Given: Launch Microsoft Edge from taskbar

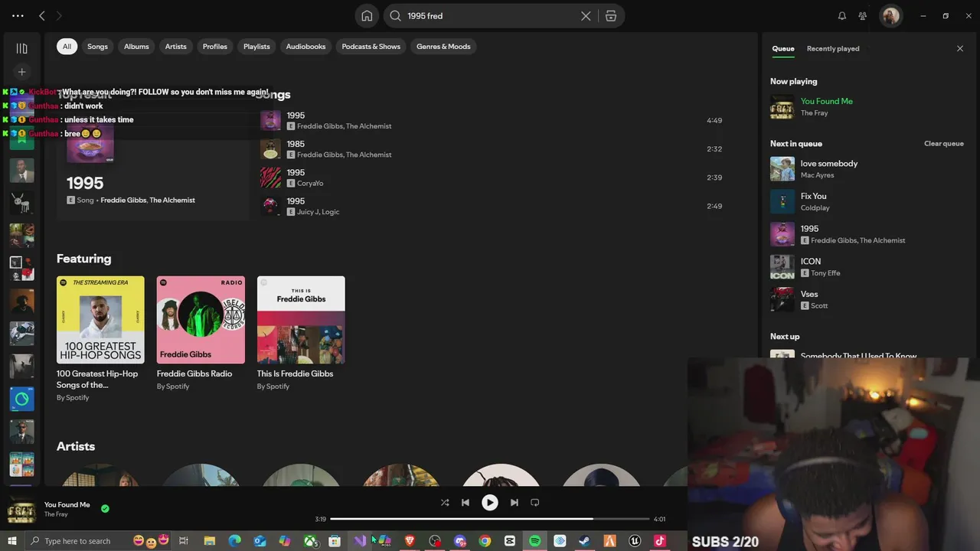Looking at the screenshot, I should point(235,541).
